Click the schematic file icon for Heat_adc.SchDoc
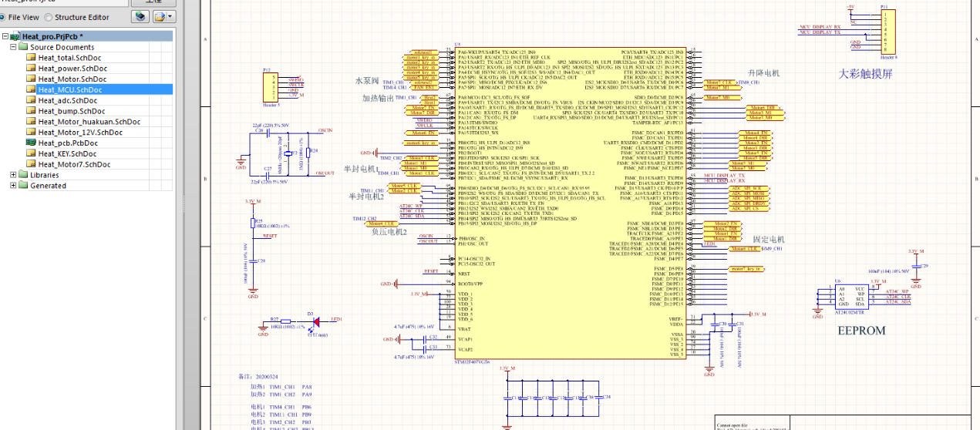Screen dimensions: 980x430 32,100
